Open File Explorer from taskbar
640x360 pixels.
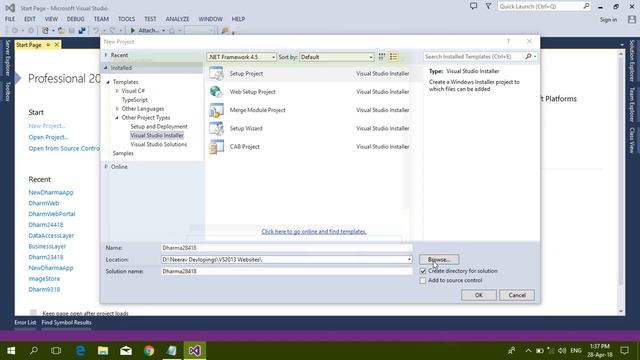(x=103, y=351)
